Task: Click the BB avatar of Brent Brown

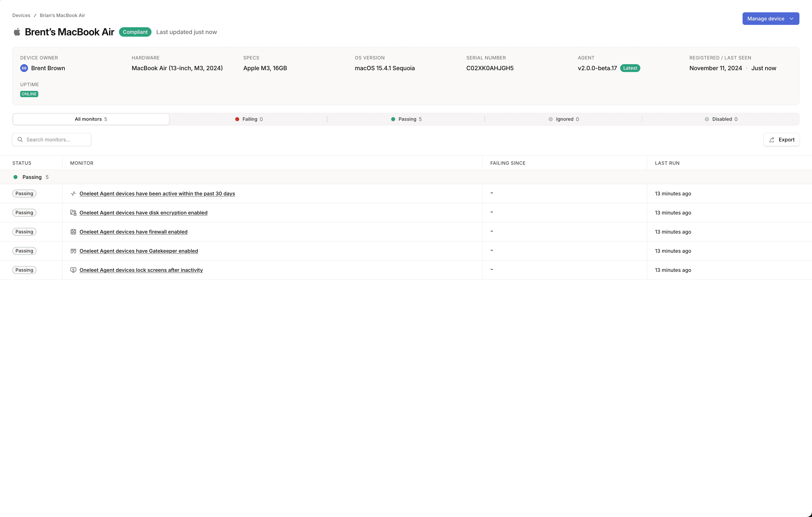Action: [24, 68]
